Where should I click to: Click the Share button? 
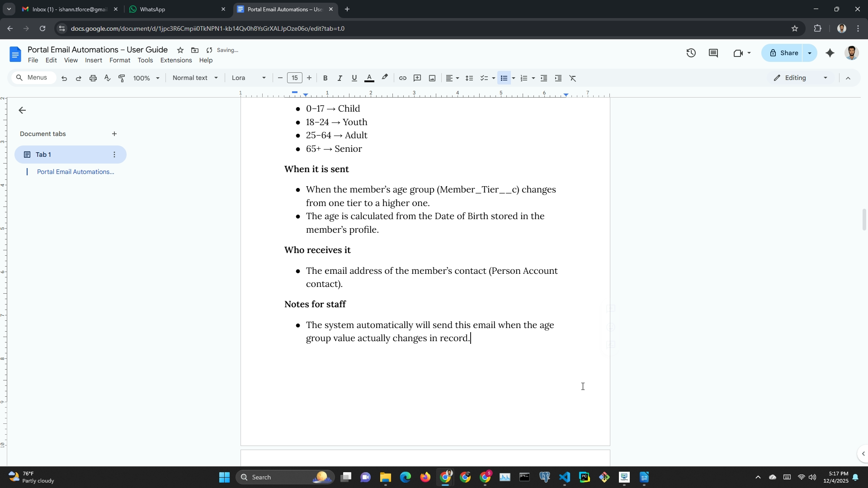point(783,53)
